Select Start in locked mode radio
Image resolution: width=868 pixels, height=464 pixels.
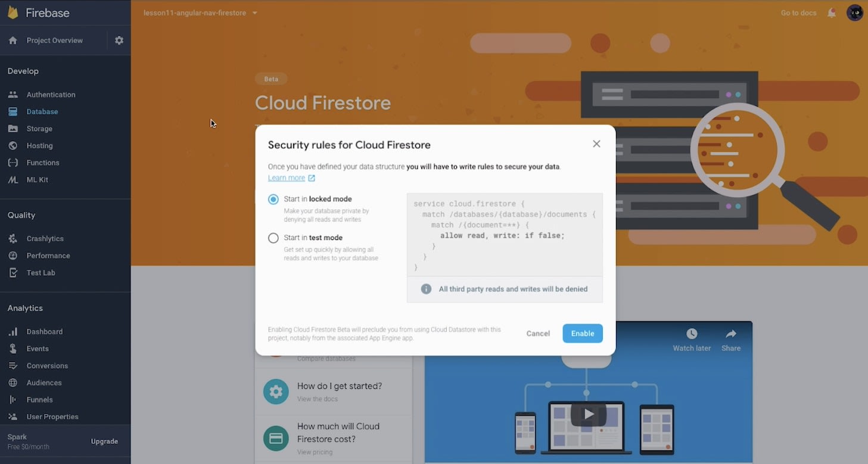point(273,200)
